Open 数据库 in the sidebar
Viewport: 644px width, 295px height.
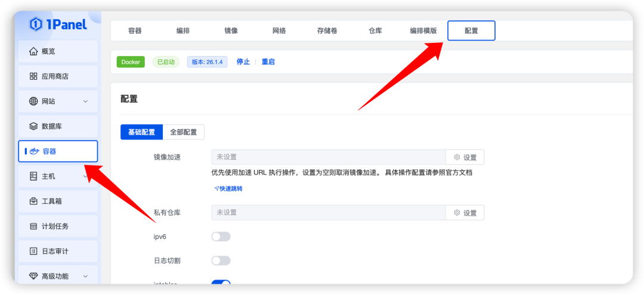pos(58,126)
